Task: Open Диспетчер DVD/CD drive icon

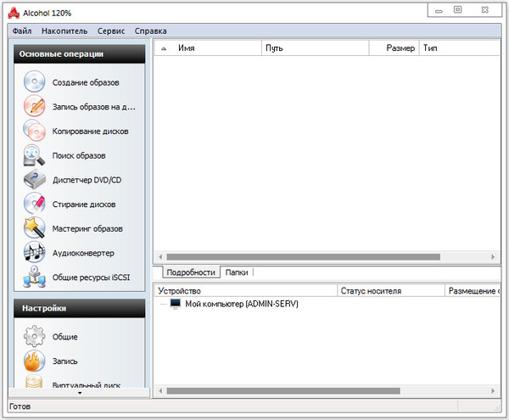Action: [34, 180]
